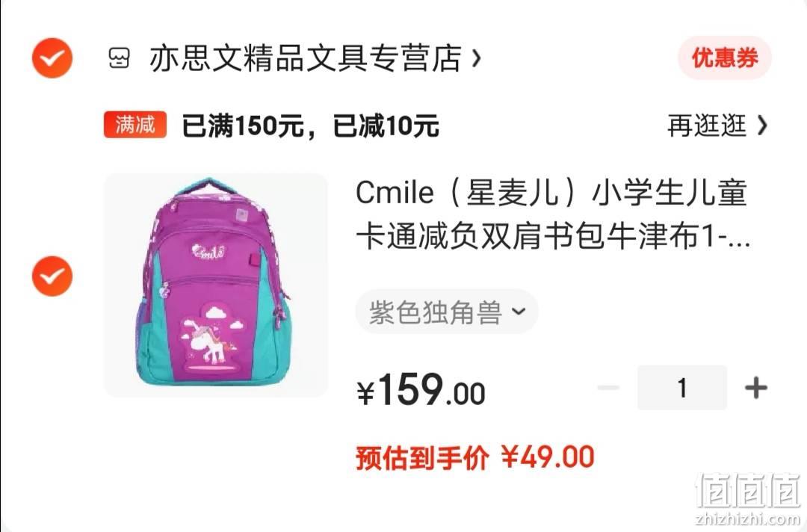The width and height of the screenshot is (807, 532).
Task: Open the Cmile（星麦儿）product title
Action: [553, 214]
